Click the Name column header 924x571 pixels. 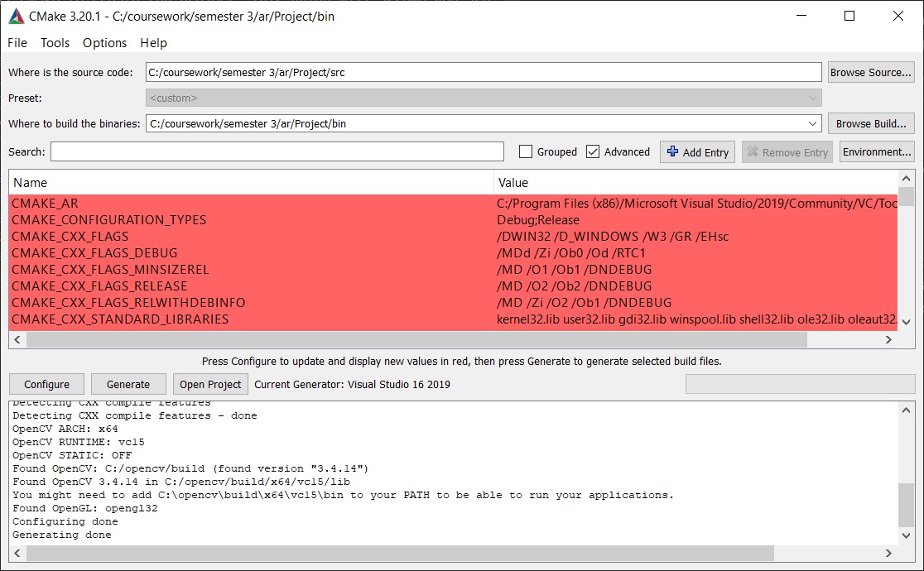(x=252, y=183)
